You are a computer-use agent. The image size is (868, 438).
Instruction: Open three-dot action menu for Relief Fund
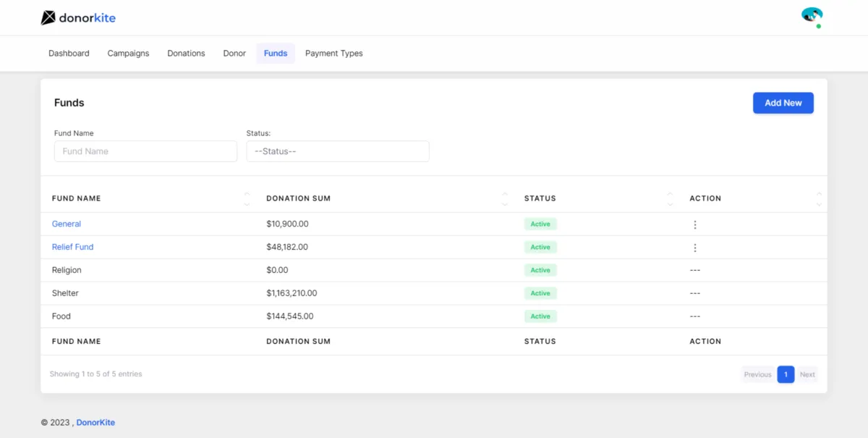[694, 248]
